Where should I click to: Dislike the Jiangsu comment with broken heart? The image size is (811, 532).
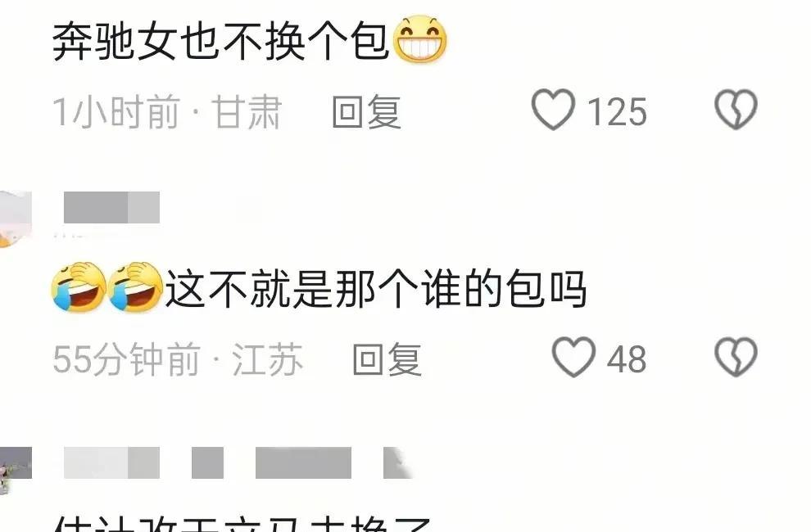coord(736,357)
